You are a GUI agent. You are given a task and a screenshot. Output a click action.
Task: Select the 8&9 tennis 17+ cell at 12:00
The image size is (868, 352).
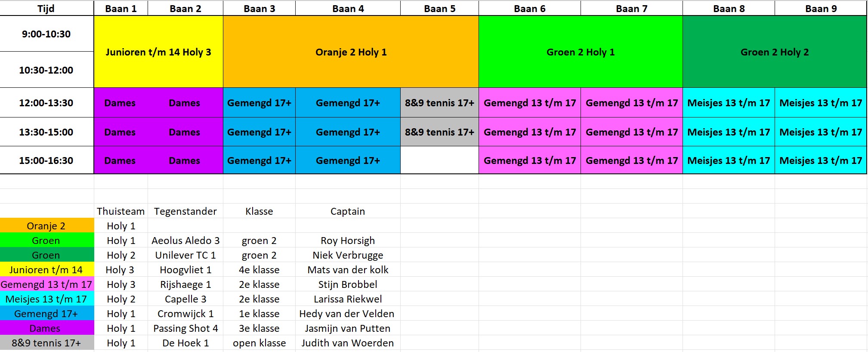[x=439, y=103]
